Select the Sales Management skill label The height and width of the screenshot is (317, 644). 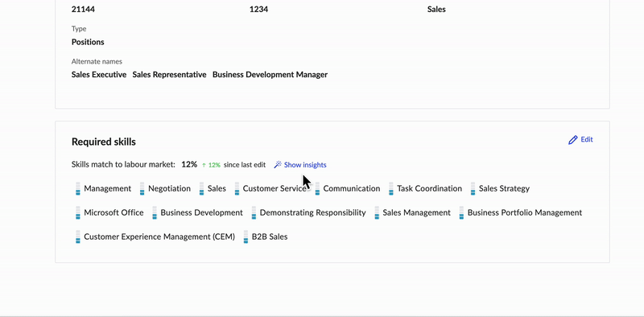416,212
